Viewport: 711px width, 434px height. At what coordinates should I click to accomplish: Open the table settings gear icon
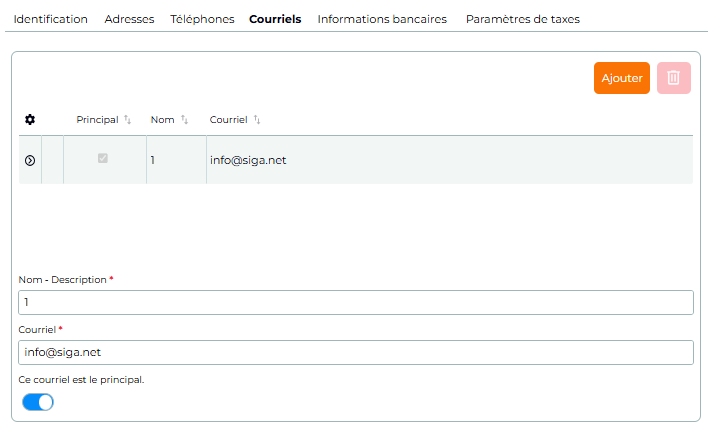tap(30, 120)
